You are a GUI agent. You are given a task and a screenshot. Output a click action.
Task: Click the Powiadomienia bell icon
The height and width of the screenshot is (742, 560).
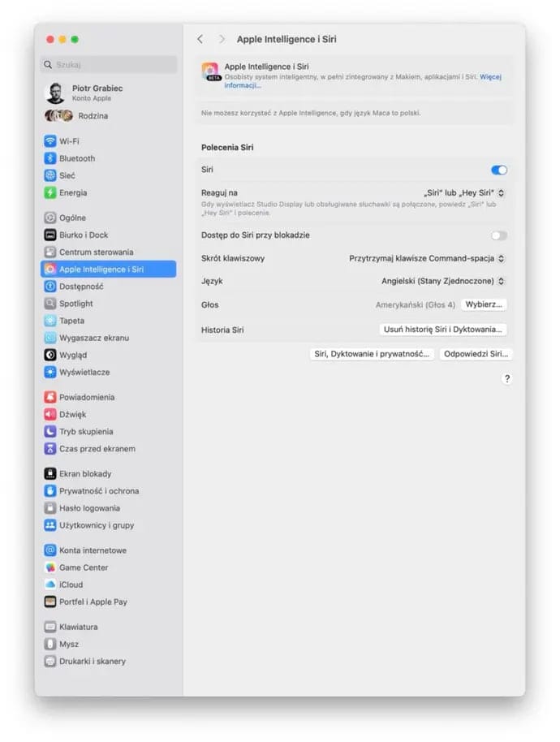click(x=50, y=397)
